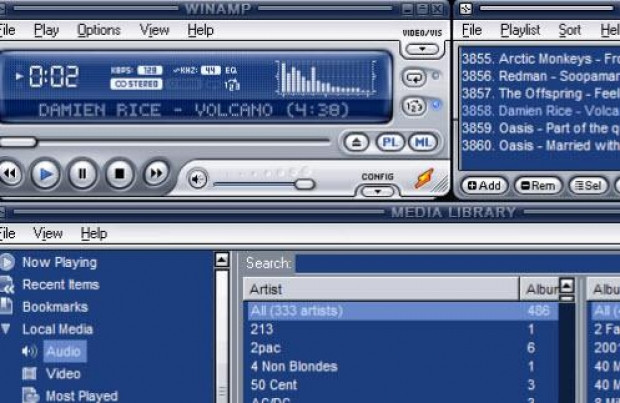Click the Recent Items icon
620x403 pixels.
pos(7,285)
